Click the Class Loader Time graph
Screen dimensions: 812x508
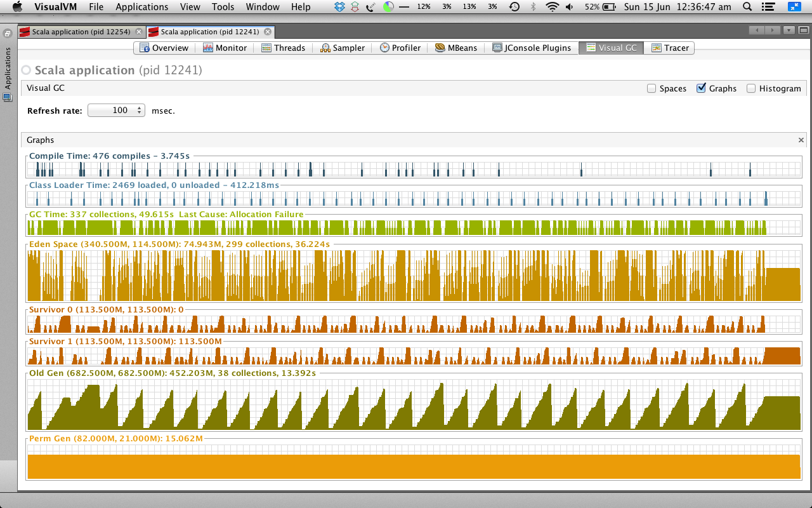pyautogui.click(x=414, y=199)
